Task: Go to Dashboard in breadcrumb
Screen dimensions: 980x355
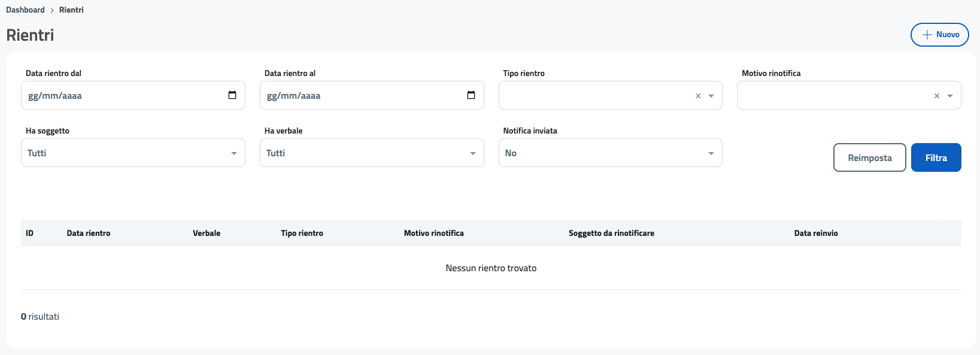Action: click(25, 10)
